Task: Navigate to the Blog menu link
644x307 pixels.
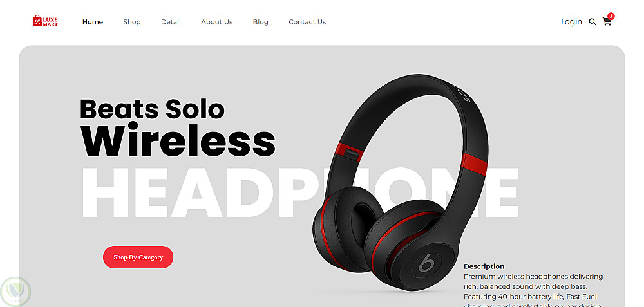Action: (260, 22)
